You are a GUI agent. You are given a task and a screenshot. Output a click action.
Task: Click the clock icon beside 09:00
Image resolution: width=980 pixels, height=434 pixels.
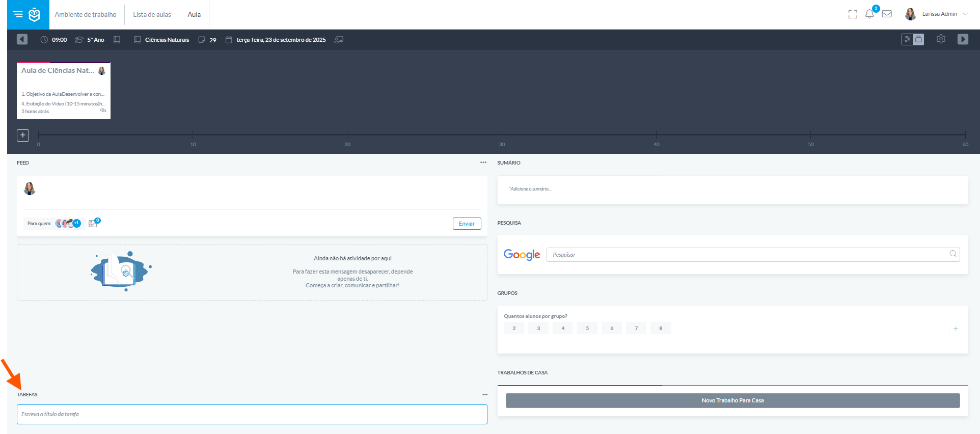click(44, 40)
